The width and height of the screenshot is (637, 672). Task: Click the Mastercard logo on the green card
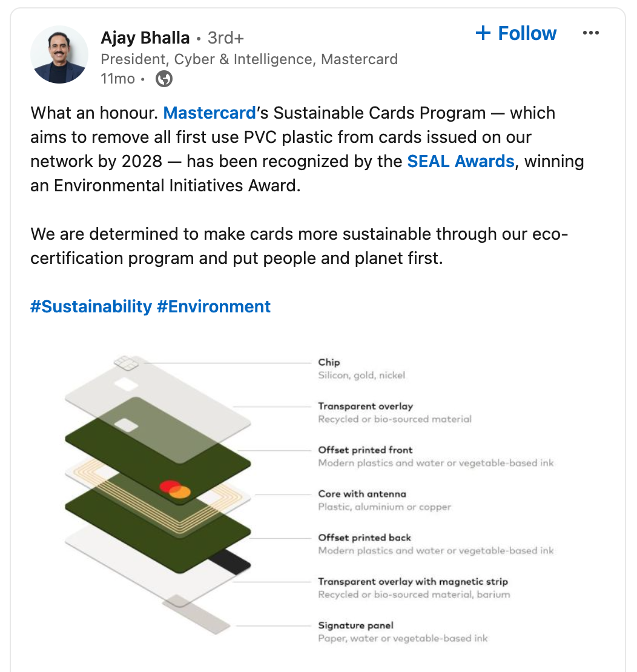click(x=175, y=489)
